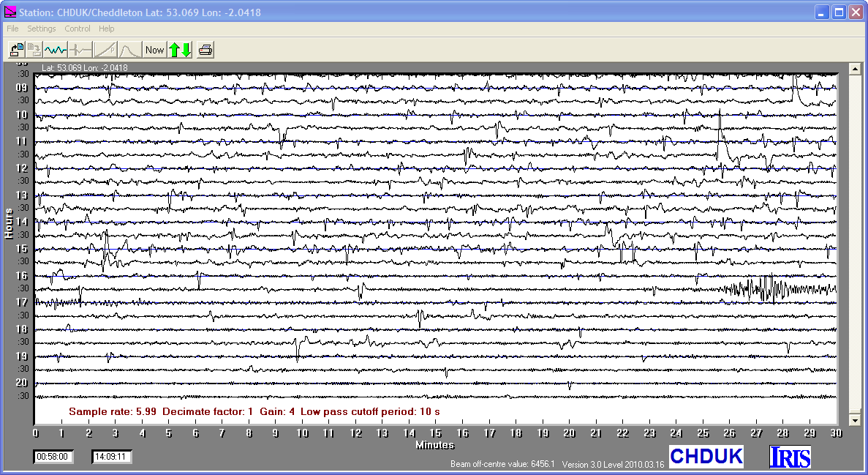Click the Minutes axis label
The width and height of the screenshot is (868, 475).
click(435, 445)
